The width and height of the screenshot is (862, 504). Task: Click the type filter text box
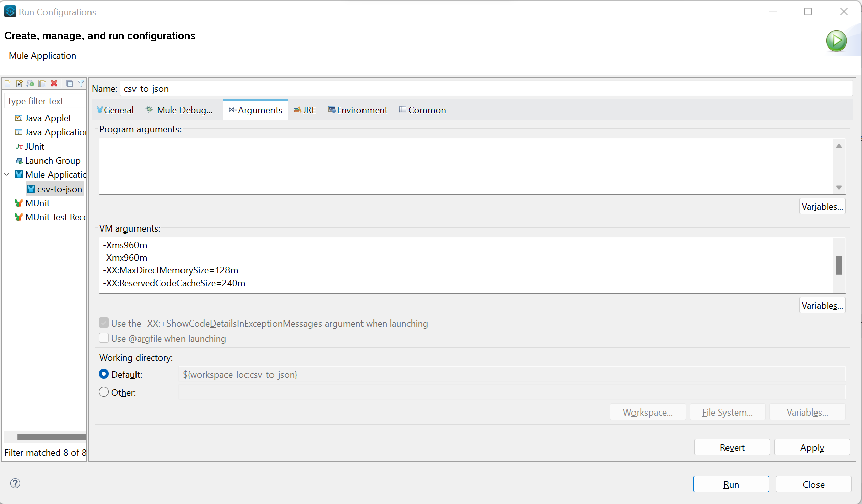click(46, 101)
